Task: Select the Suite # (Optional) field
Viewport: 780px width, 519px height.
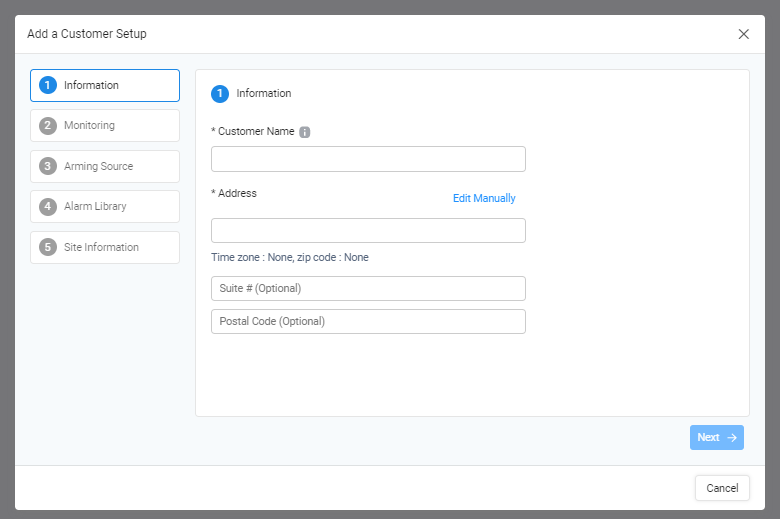Action: click(368, 289)
